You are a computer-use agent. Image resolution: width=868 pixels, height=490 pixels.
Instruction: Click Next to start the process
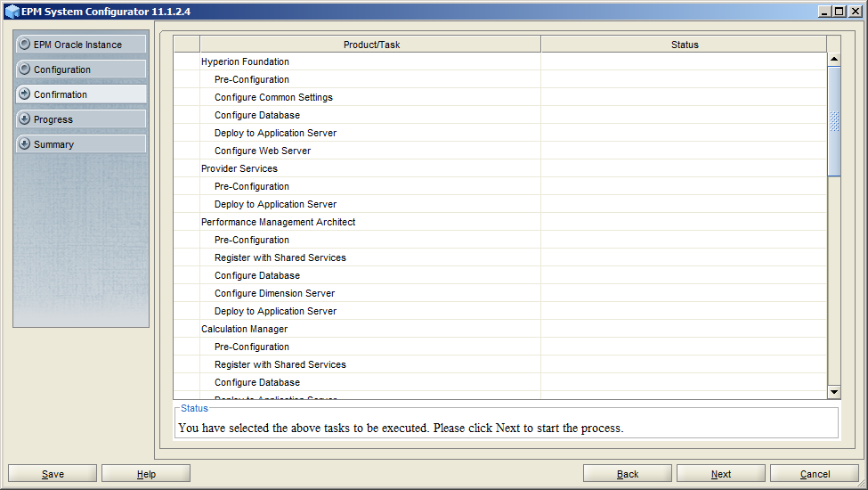point(721,474)
